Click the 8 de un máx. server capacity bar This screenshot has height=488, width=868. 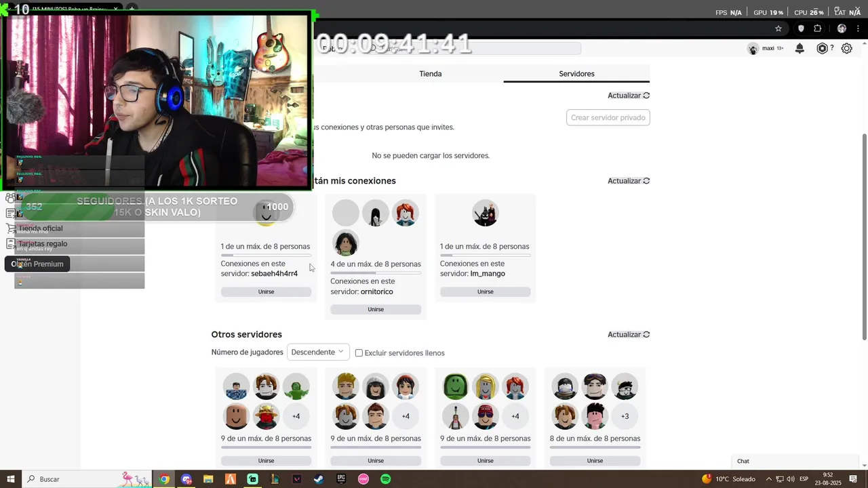pos(595,447)
